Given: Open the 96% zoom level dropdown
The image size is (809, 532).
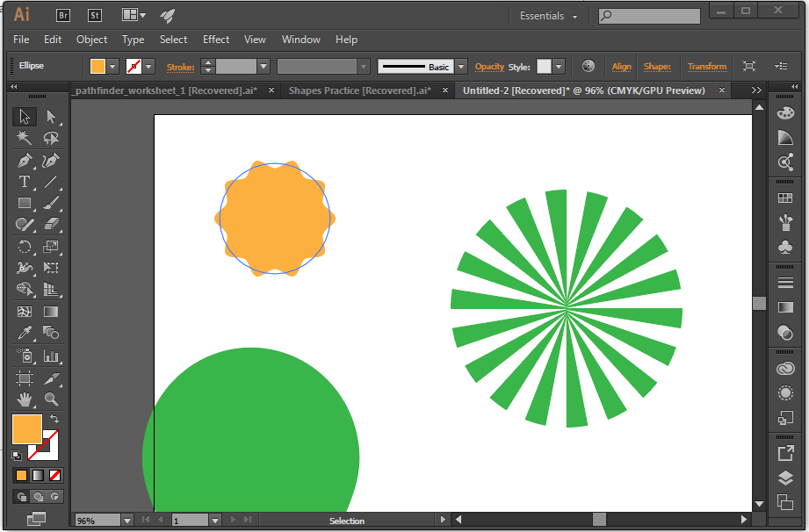Looking at the screenshot, I should click(127, 521).
